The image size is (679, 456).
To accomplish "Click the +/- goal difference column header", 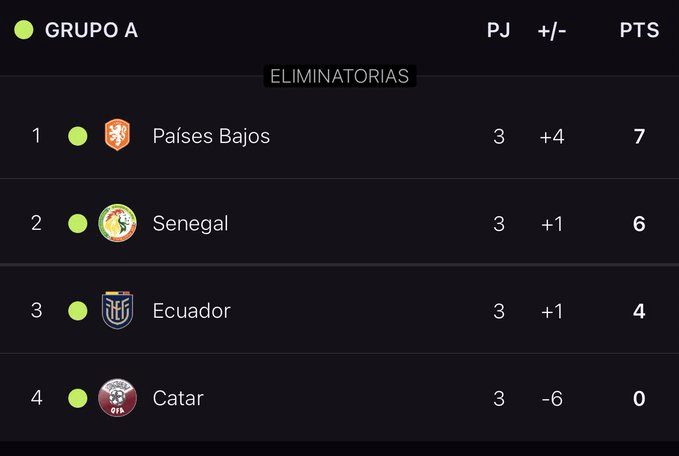I will point(552,30).
